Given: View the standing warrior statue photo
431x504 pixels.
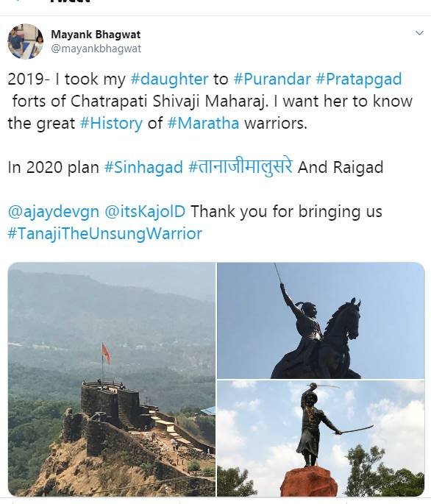Looking at the screenshot, I should tap(321, 439).
